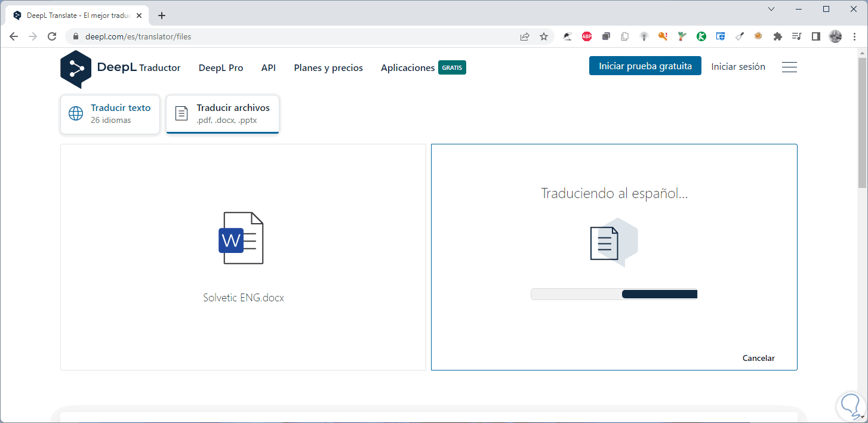The width and height of the screenshot is (868, 423).
Task: Toggle the browser side panel
Action: point(816,36)
